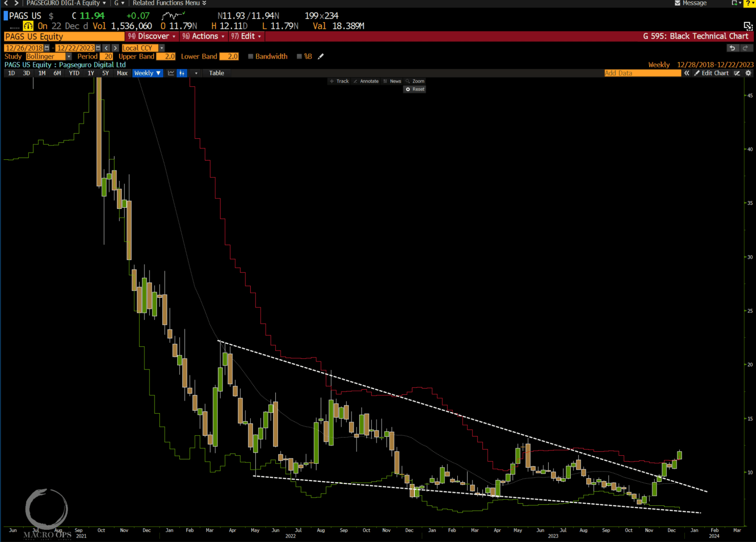Select the 5Y time range
The width and height of the screenshot is (756, 542).
click(x=106, y=73)
